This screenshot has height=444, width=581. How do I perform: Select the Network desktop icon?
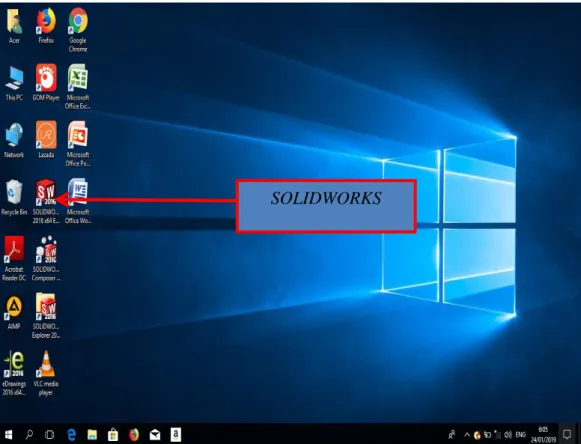tap(14, 141)
